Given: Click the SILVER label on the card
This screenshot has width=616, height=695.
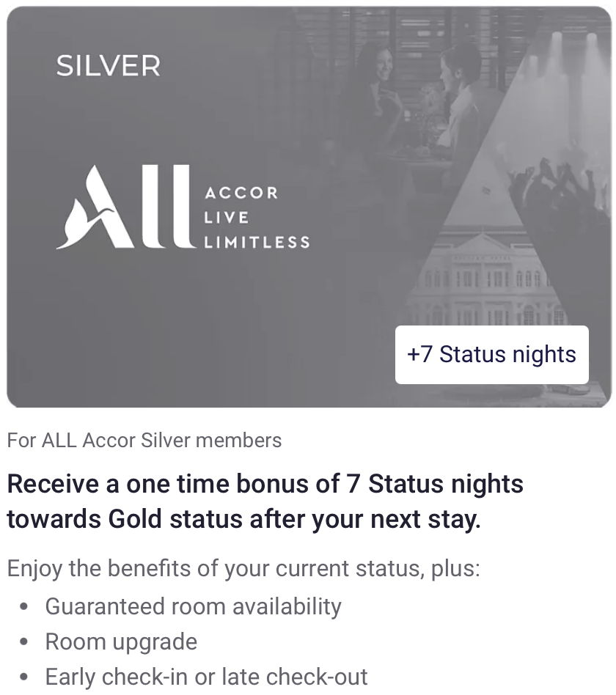Looking at the screenshot, I should (x=108, y=67).
